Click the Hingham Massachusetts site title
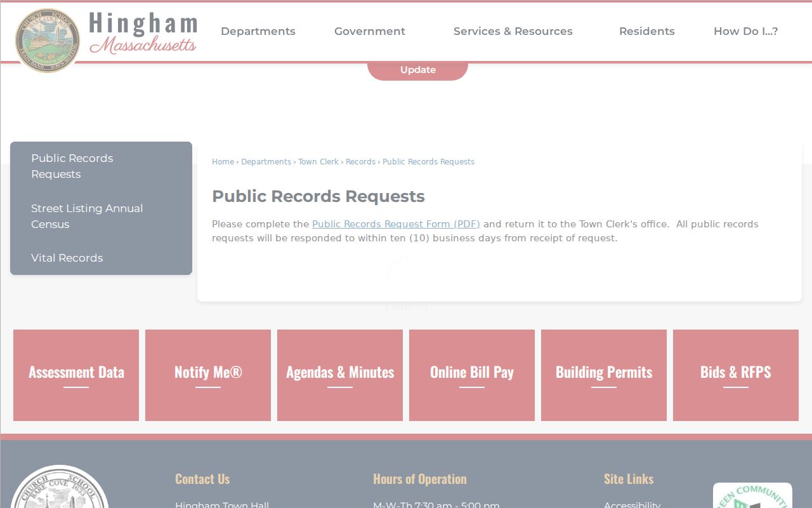812x508 pixels. click(x=143, y=33)
